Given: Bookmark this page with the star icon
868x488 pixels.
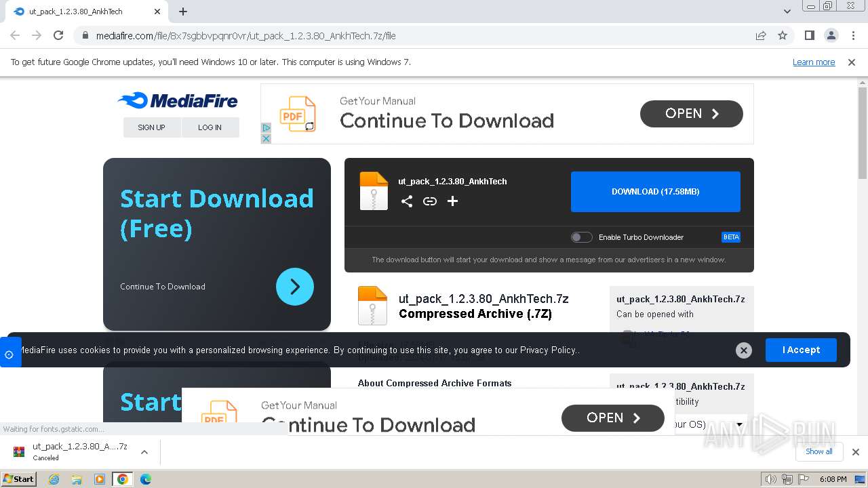Looking at the screenshot, I should coord(783,35).
